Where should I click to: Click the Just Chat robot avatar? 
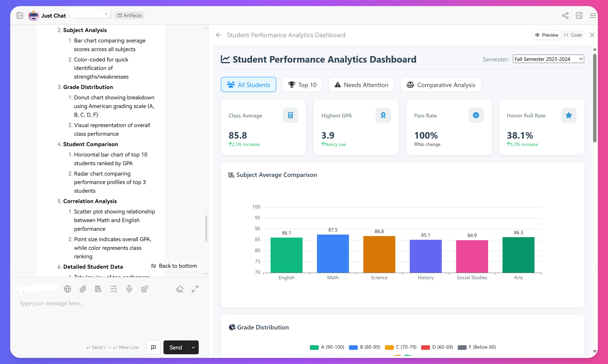[x=33, y=16]
